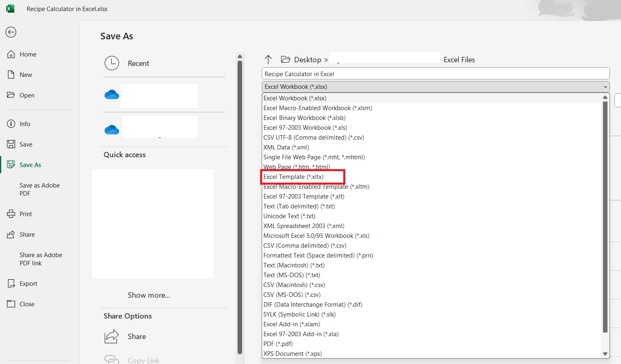This screenshot has width=621, height=364.
Task: Choose Save as Adobe PDF
Action: pyautogui.click(x=40, y=189)
